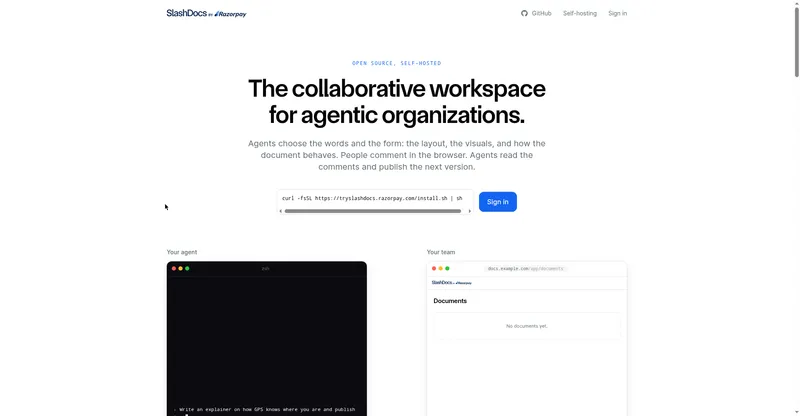Click the yellow dot in browser mockup
The height and width of the screenshot is (416, 800).
[x=441, y=268]
